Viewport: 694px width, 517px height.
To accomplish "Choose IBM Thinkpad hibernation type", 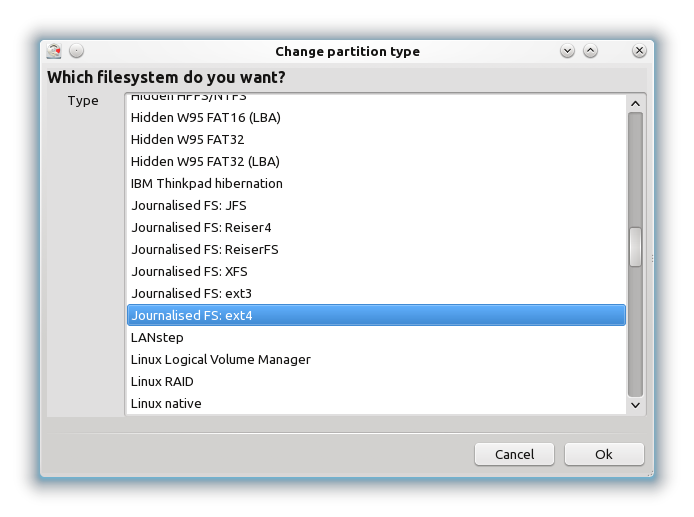I will pyautogui.click(x=207, y=184).
